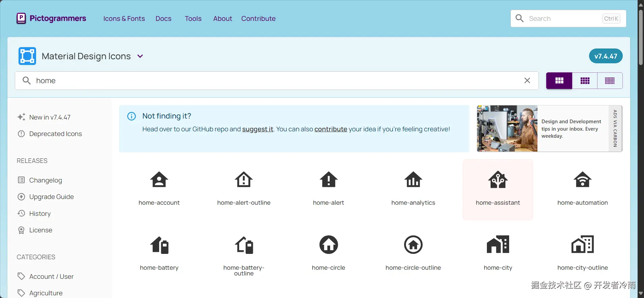
Task: Expand the Material Design Icons dropdown
Action: coord(140,56)
